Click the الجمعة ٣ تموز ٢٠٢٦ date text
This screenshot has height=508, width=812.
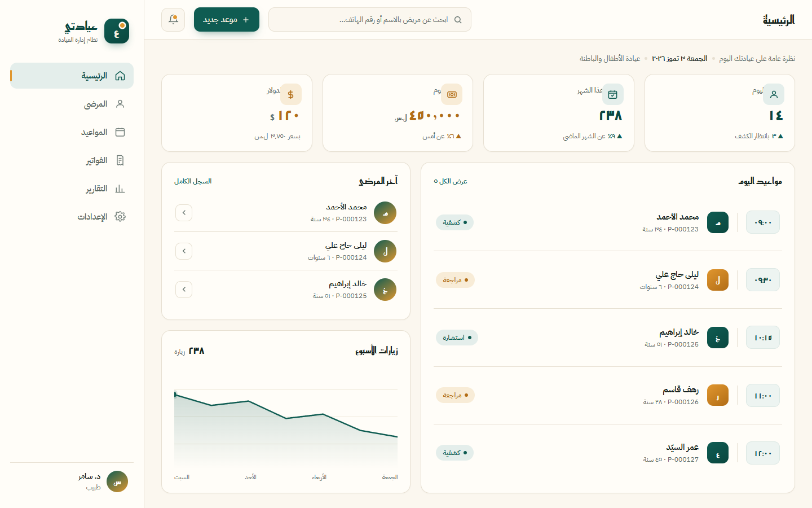pos(679,59)
